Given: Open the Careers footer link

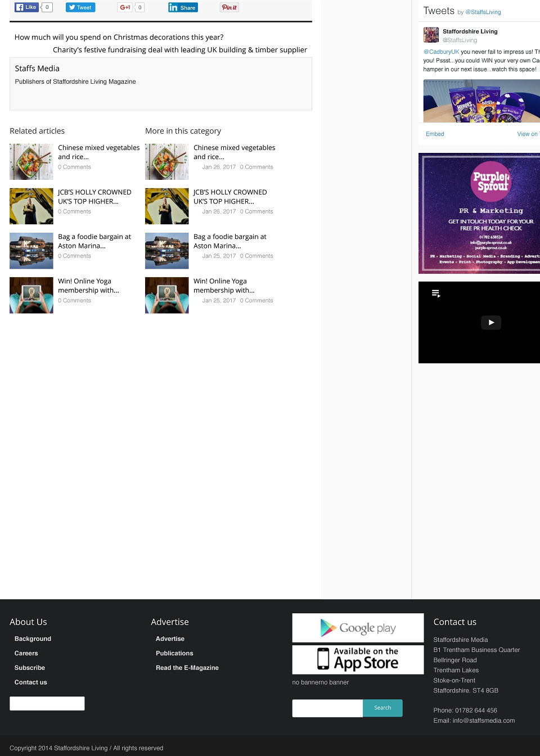Looking at the screenshot, I should click(x=26, y=653).
